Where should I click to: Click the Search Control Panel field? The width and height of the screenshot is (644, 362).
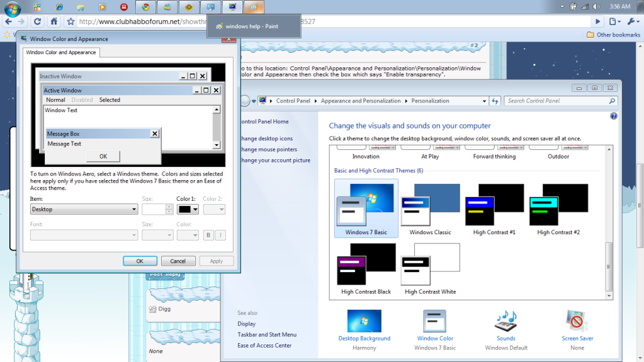pos(557,101)
